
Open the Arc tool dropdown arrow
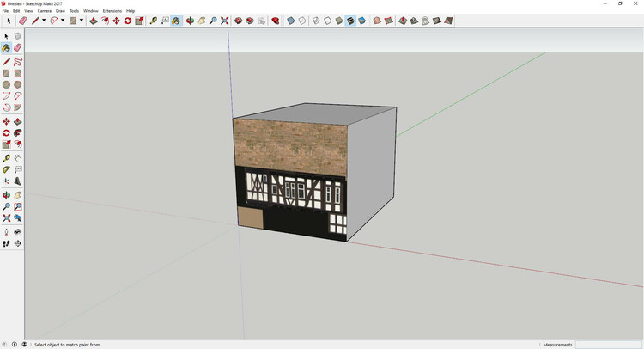click(63, 21)
